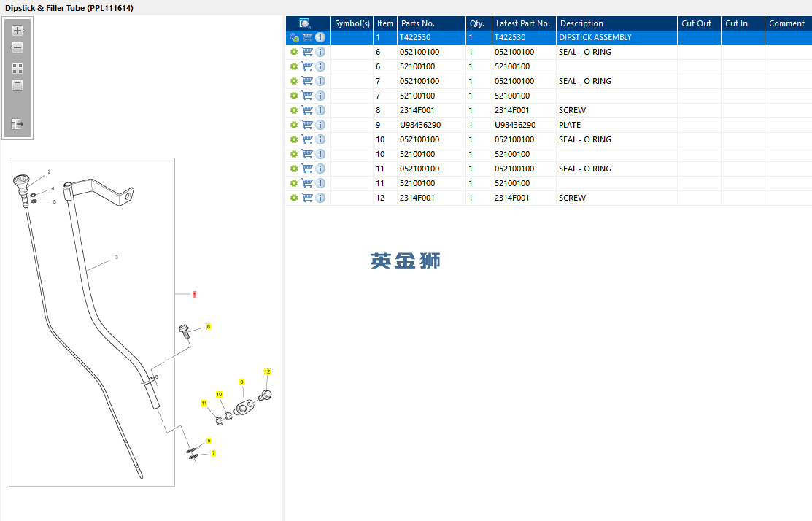Sort by the Description column header
The height and width of the screenshot is (521, 812).
click(x=616, y=23)
